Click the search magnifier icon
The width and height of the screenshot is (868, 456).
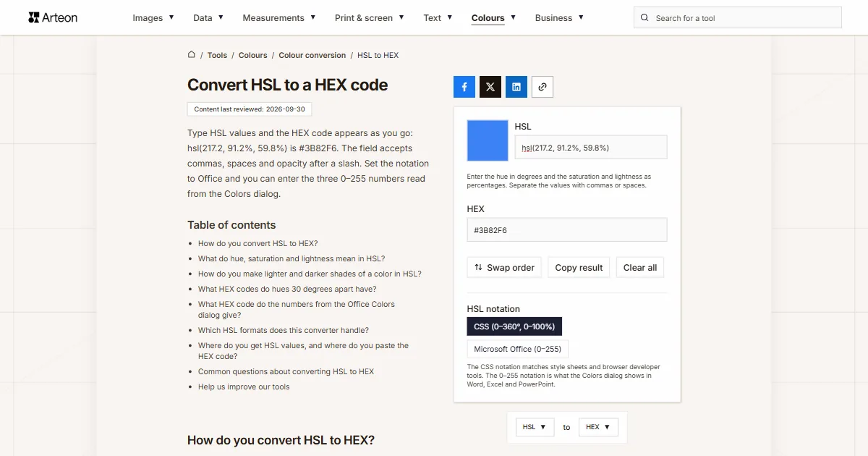(x=644, y=17)
